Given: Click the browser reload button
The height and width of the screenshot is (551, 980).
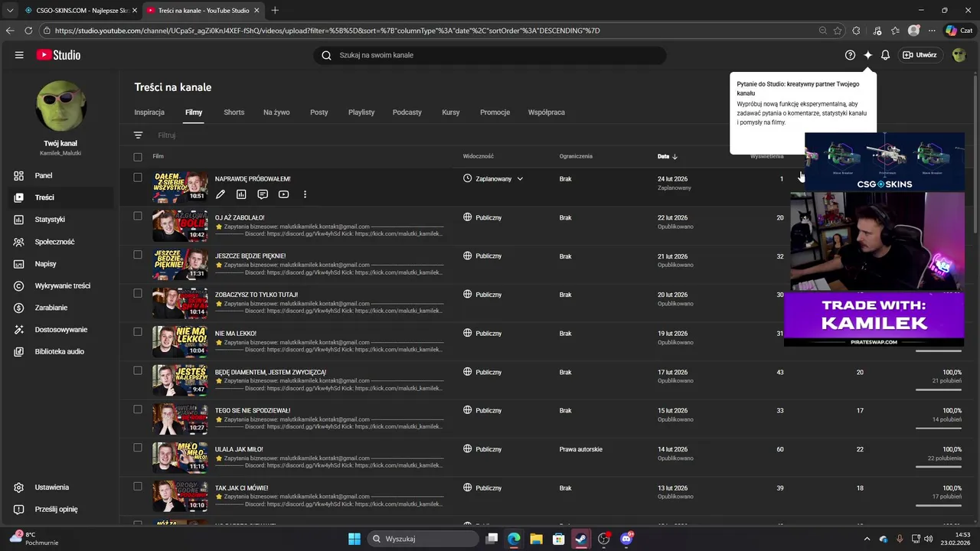Looking at the screenshot, I should (28, 31).
